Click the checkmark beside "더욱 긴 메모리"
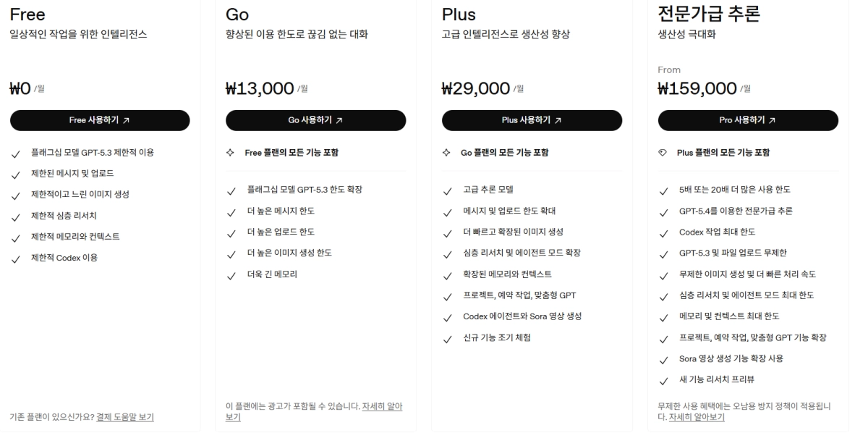Image resolution: width=868 pixels, height=433 pixels. (x=233, y=274)
